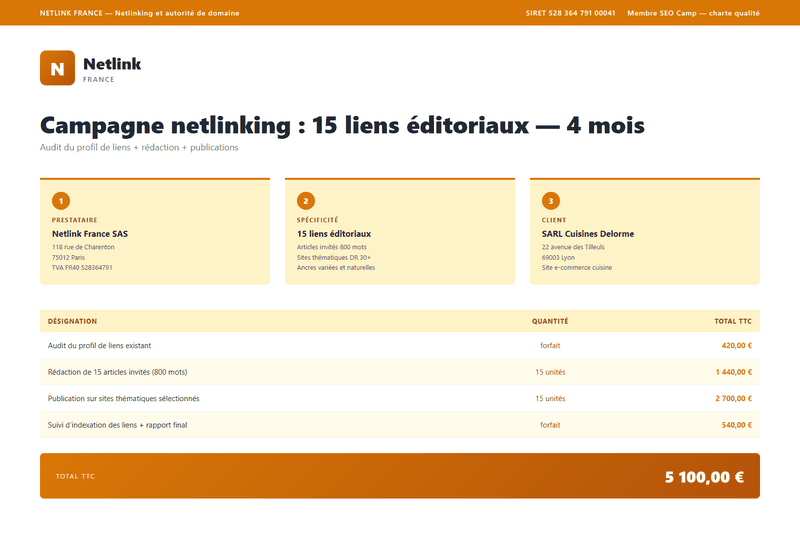Click the QUANTITÉ column header
Image resolution: width=800 pixels, height=534 pixels.
pyautogui.click(x=550, y=321)
